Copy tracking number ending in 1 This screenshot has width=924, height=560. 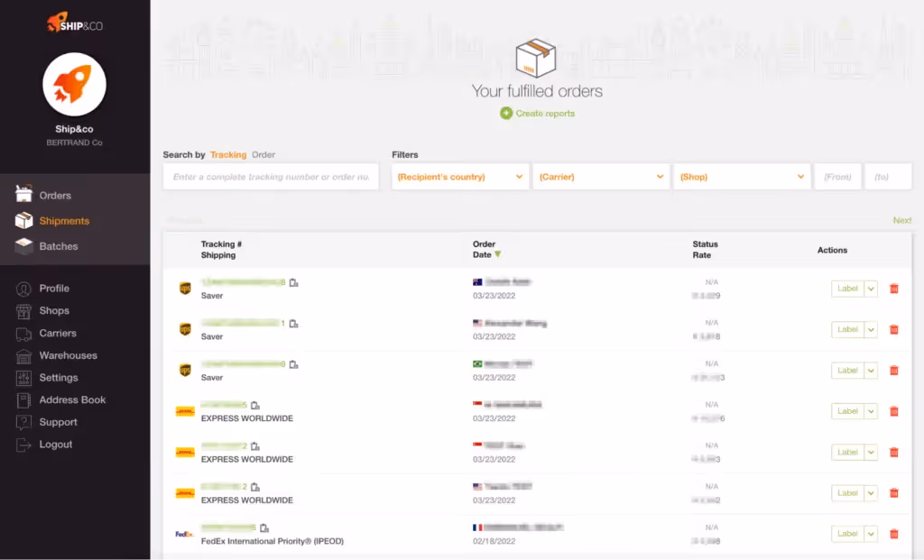click(293, 323)
